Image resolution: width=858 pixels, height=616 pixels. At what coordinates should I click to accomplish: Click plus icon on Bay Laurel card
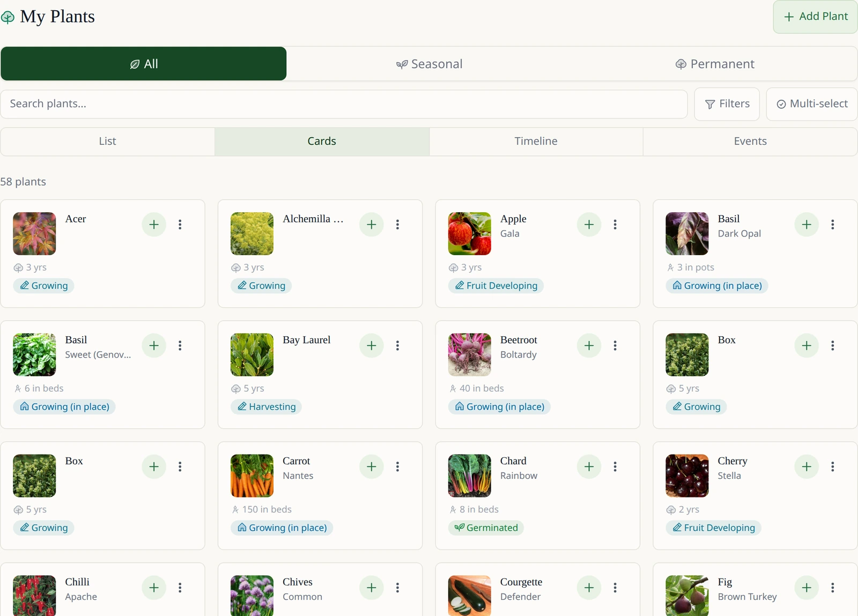point(372,346)
